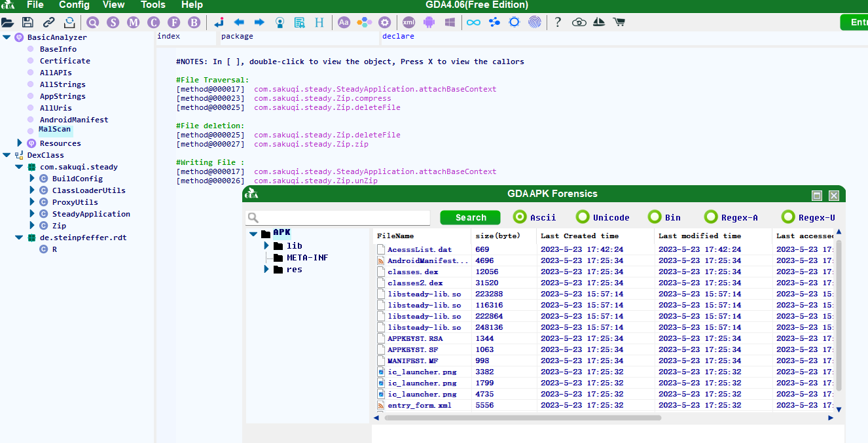
Task: Select the Unicode search mode radio button
Action: tap(583, 217)
